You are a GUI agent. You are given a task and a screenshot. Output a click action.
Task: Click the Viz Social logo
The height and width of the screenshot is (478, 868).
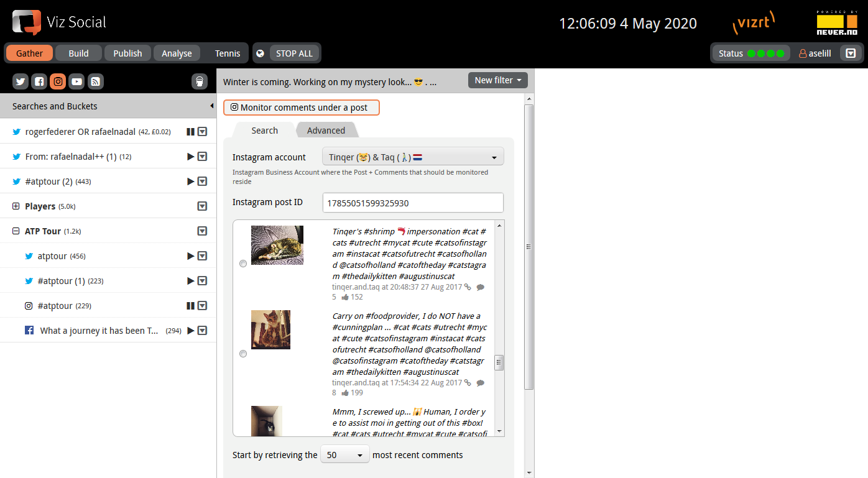tap(59, 22)
